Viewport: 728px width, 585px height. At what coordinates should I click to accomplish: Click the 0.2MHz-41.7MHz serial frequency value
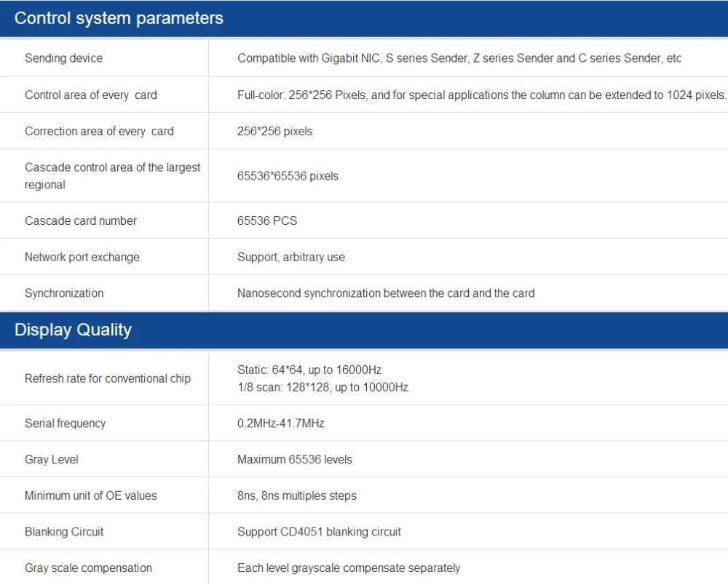click(x=280, y=423)
